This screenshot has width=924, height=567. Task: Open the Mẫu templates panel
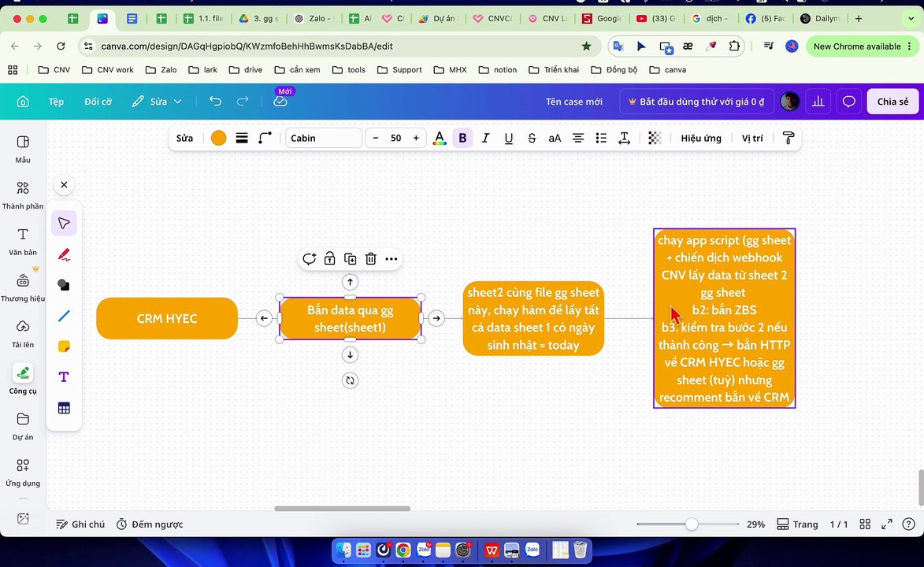(23, 149)
